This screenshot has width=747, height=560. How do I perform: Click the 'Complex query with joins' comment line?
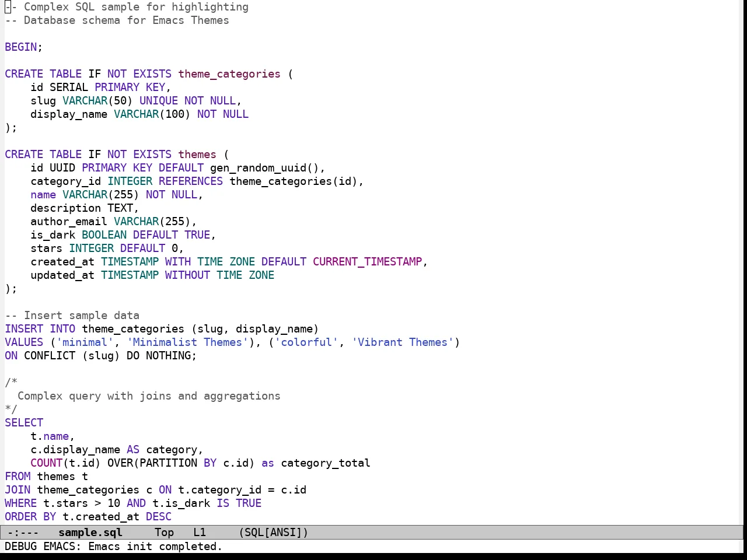(x=149, y=396)
